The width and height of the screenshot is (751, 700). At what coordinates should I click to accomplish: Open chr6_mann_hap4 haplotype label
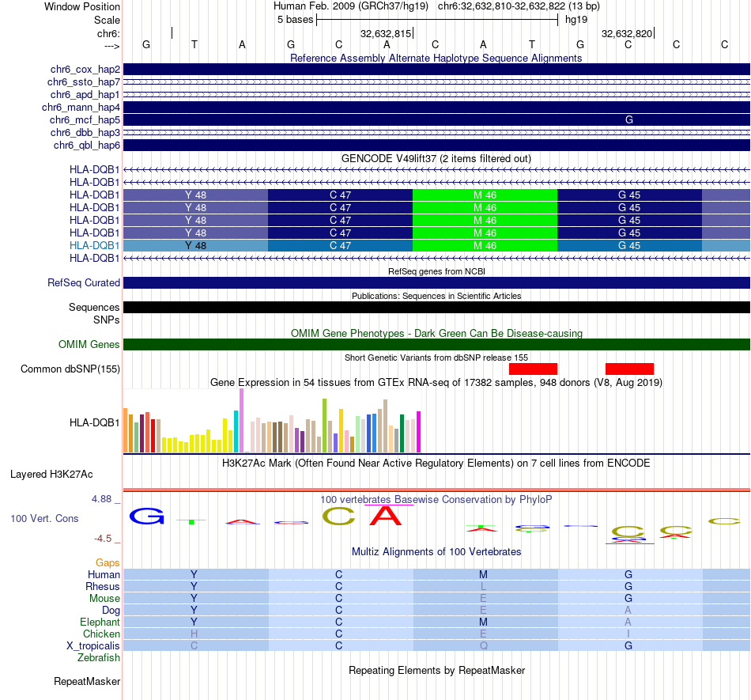[81, 108]
